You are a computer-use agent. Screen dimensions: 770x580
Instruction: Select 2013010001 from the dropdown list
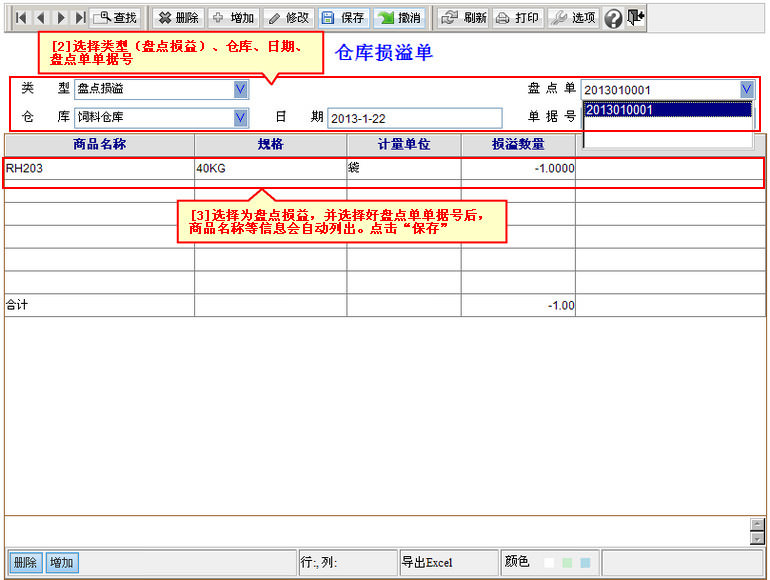[x=666, y=110]
